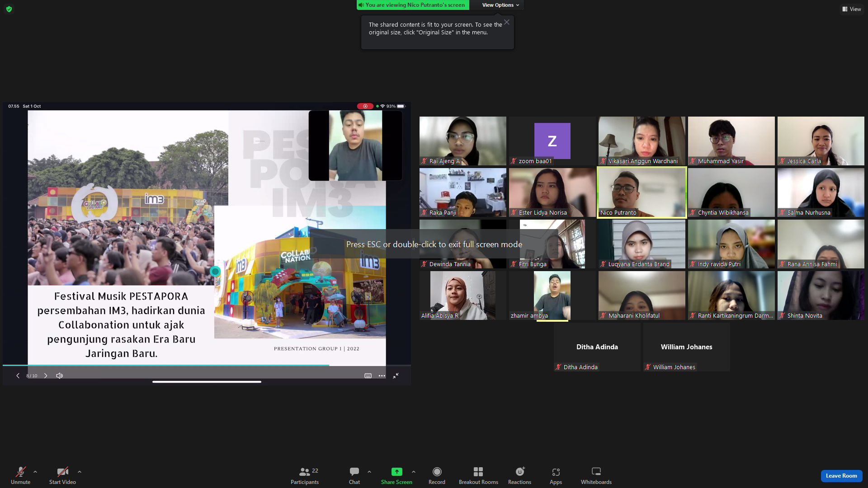Screen dimensions: 868x488
Task: Select zhamir ambya's video tile
Action: pyautogui.click(x=552, y=296)
